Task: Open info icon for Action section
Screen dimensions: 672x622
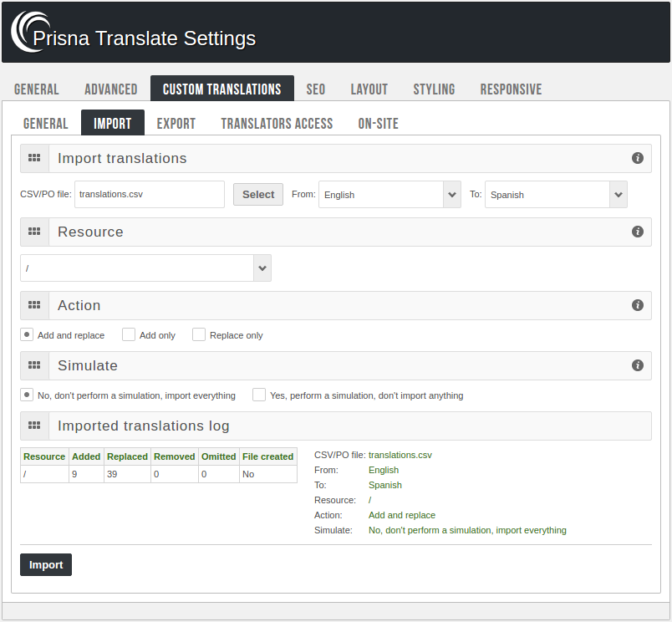Action: click(x=637, y=305)
